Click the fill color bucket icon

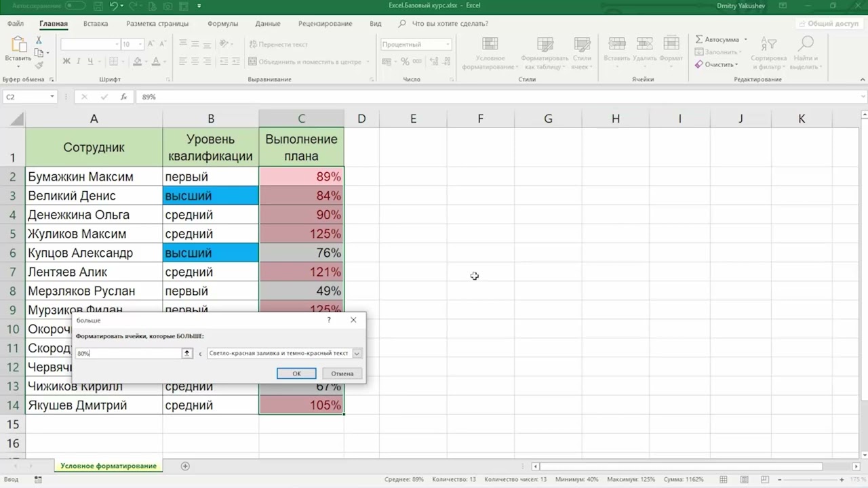pos(138,62)
